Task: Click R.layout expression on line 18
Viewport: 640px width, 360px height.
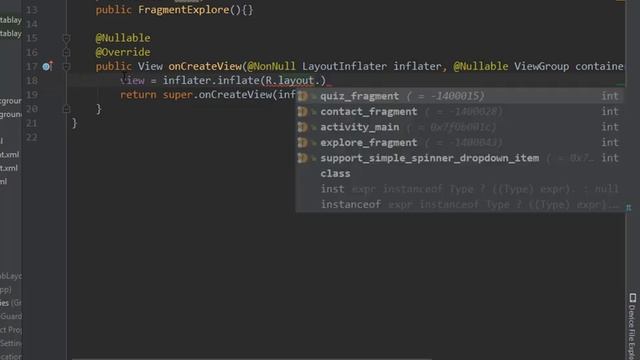Action: pos(290,80)
